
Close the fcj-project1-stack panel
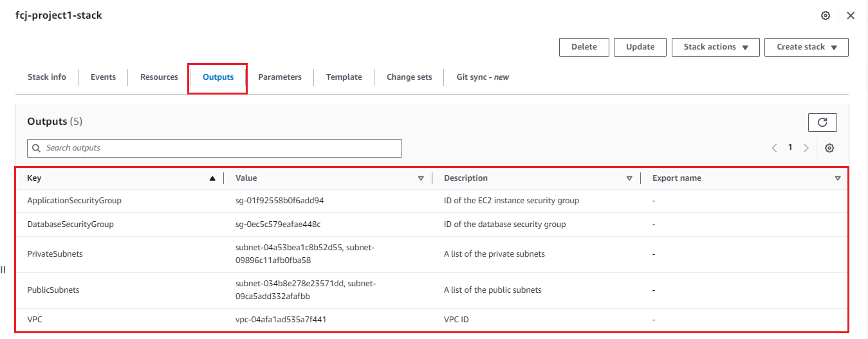coord(851,15)
